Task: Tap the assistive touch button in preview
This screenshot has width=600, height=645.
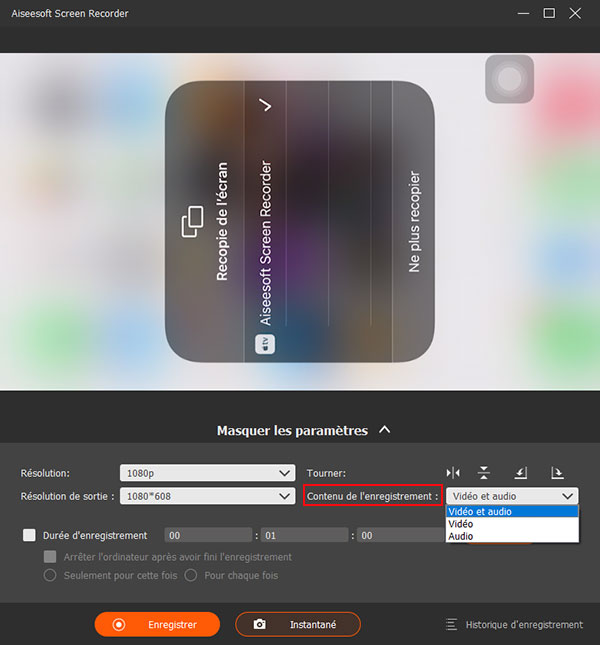Action: pos(510,78)
